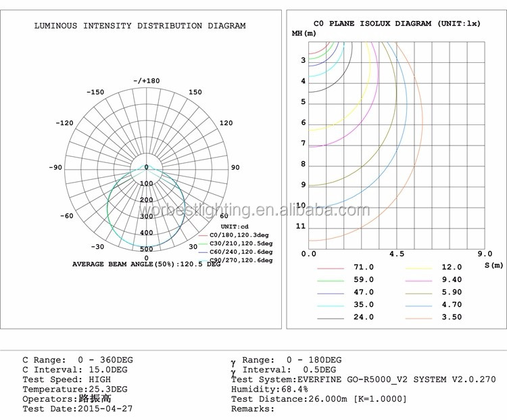Screen dimensions: 507x420
Task: Click the 3.50 legend value
Action: [x=452, y=317]
